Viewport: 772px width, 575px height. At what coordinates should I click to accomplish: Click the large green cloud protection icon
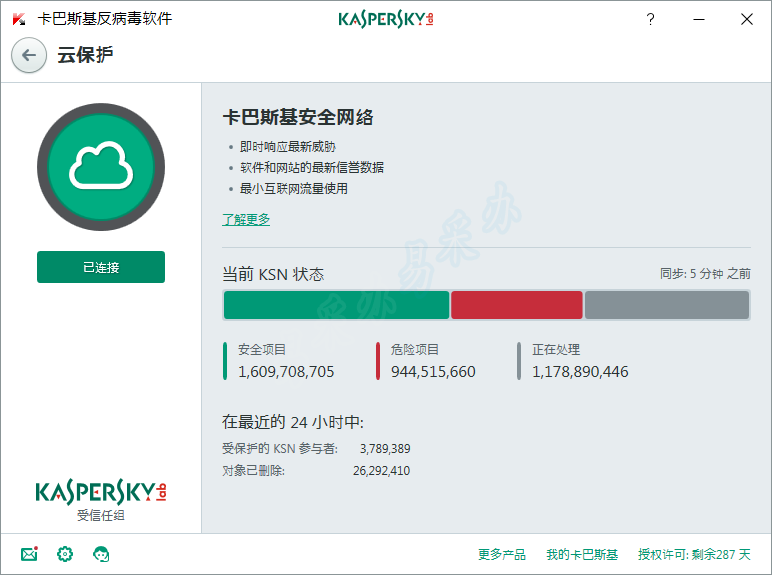click(101, 167)
